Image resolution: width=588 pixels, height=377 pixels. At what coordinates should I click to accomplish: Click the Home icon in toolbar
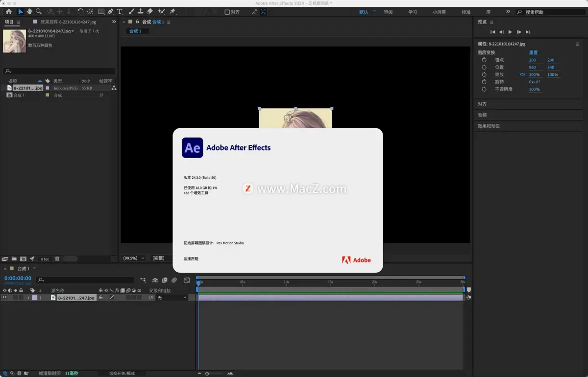click(9, 11)
